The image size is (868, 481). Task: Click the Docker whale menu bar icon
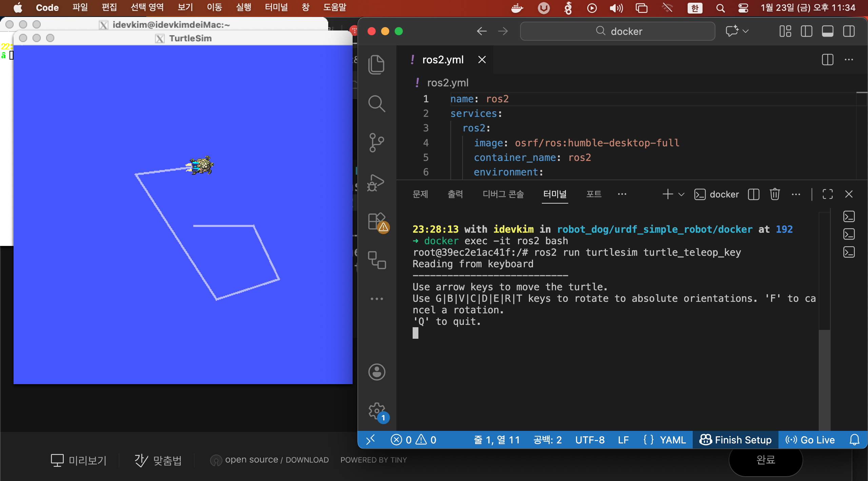(x=517, y=8)
